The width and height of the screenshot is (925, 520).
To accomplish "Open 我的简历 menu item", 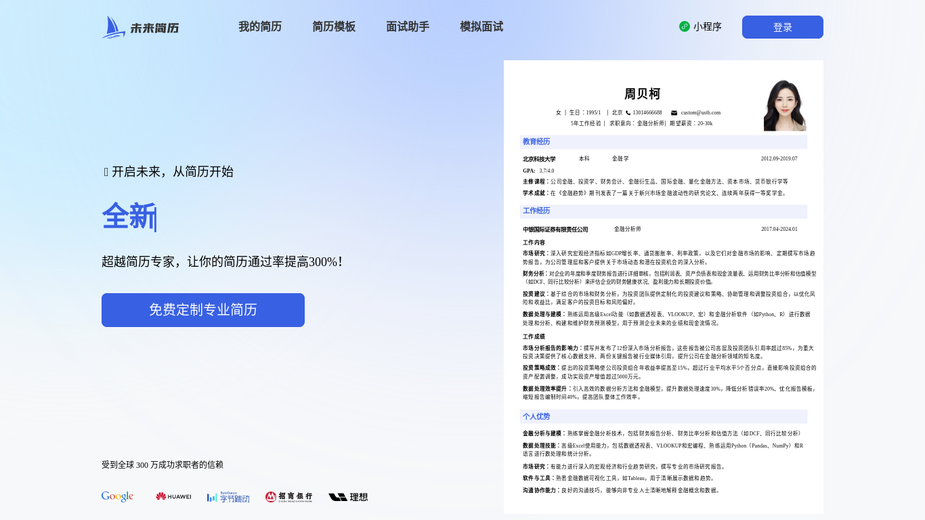I will point(260,27).
